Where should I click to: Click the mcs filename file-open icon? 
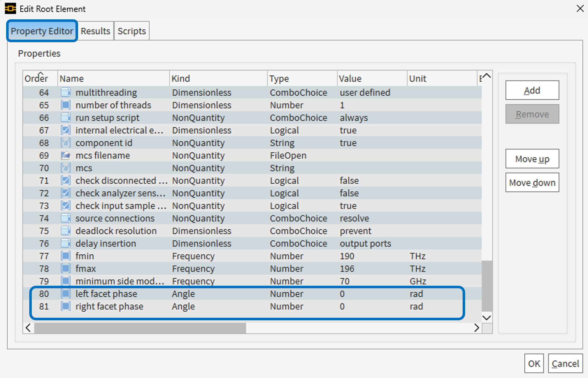66,155
